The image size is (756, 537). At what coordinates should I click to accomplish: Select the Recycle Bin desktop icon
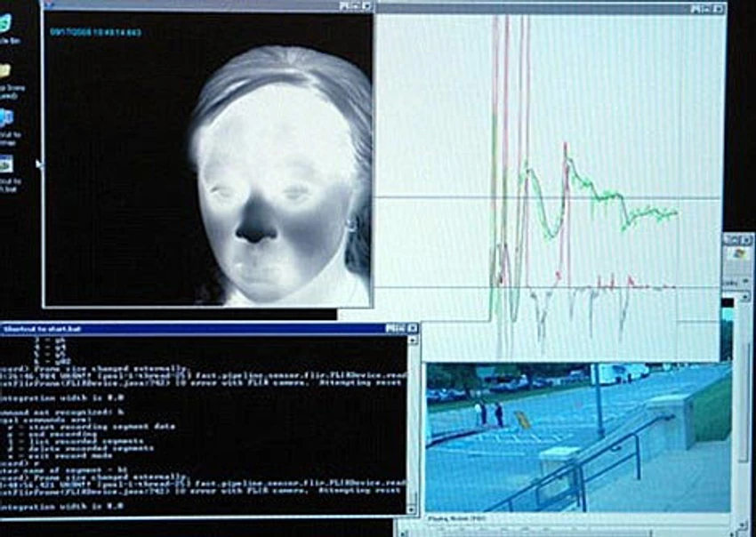click(4, 24)
